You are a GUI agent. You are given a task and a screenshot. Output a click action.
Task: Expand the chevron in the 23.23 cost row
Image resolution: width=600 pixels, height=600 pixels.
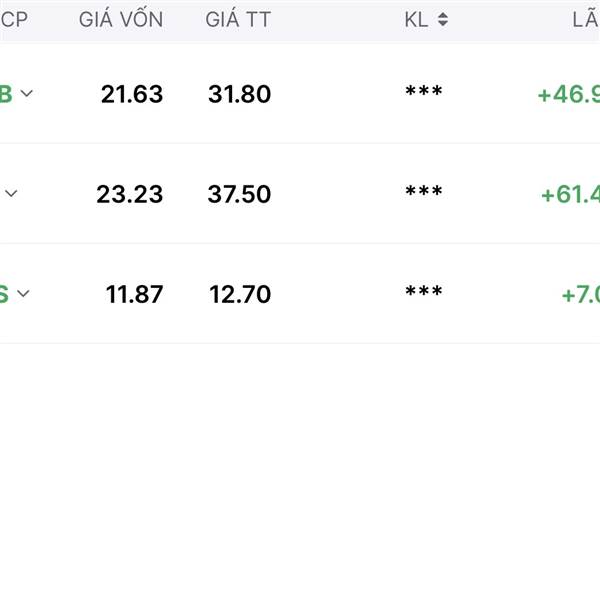tap(11, 193)
